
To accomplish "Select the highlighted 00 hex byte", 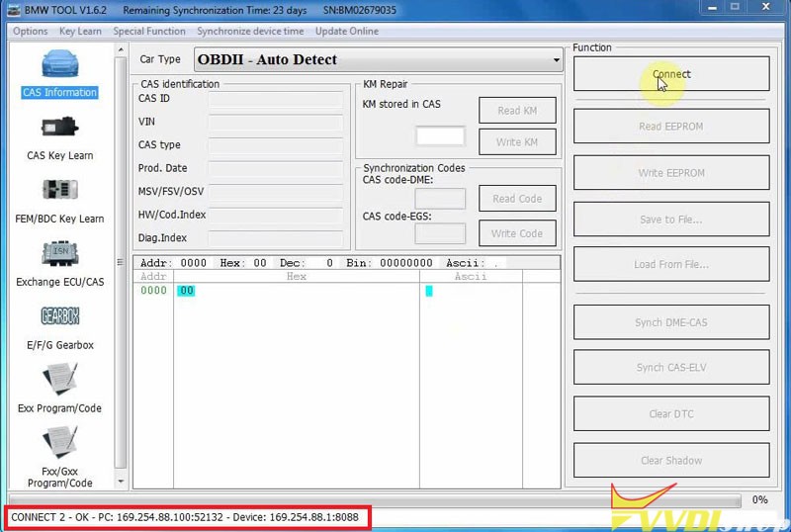I will click(x=186, y=291).
